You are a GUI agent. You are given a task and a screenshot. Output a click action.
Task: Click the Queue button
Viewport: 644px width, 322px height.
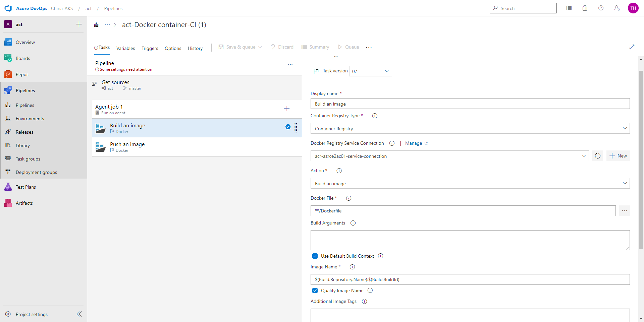[348, 47]
